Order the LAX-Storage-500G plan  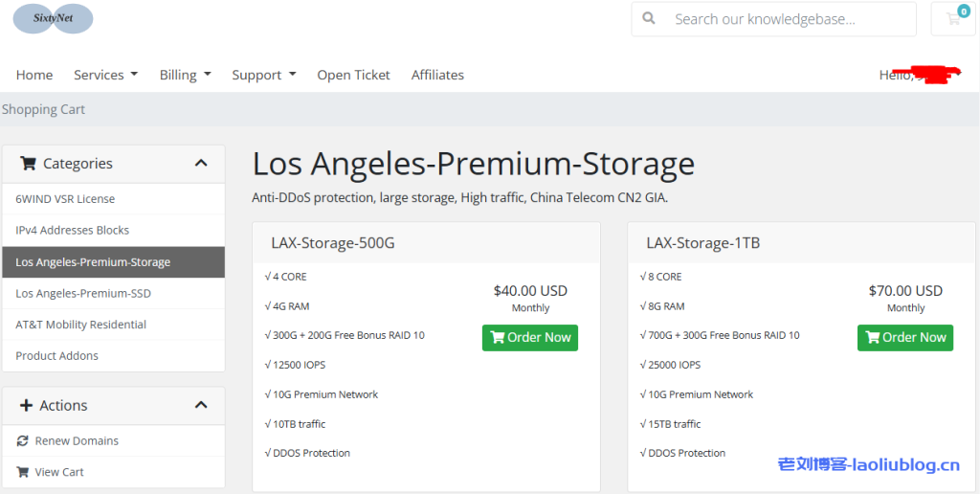pyautogui.click(x=530, y=337)
